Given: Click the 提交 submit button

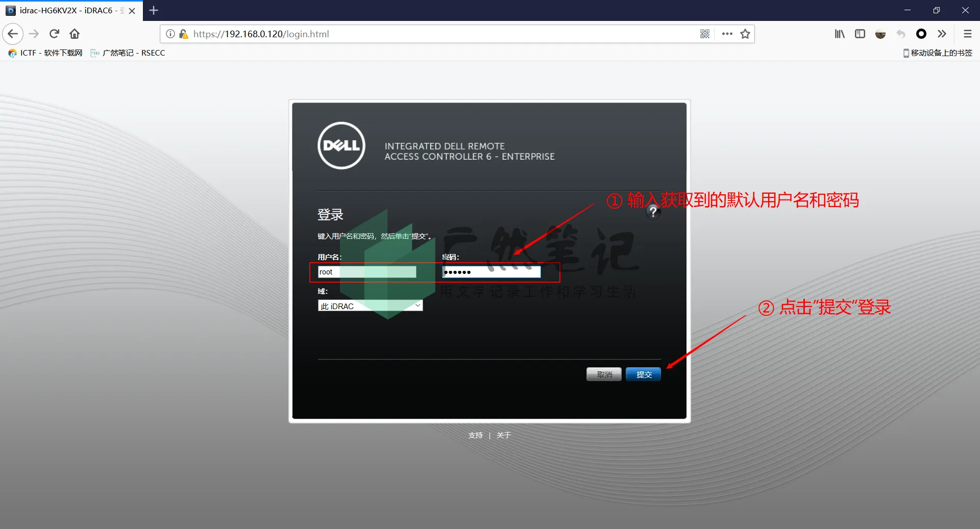Looking at the screenshot, I should [643, 374].
